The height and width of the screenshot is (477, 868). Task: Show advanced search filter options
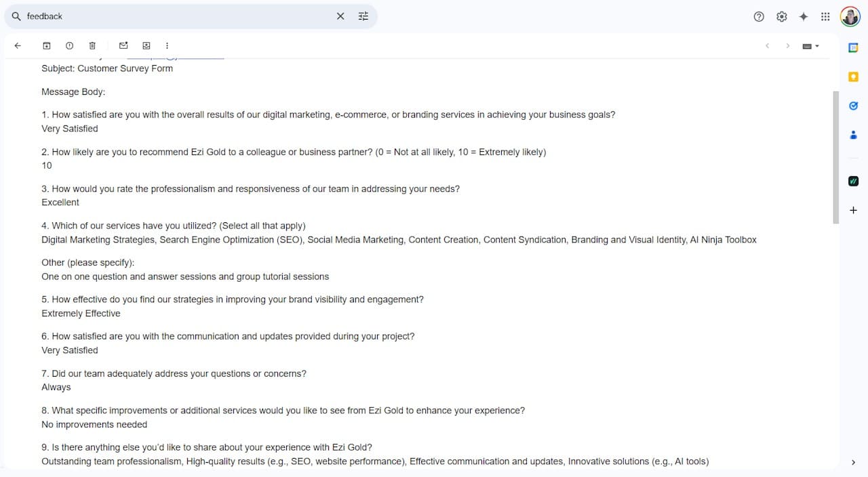click(363, 16)
